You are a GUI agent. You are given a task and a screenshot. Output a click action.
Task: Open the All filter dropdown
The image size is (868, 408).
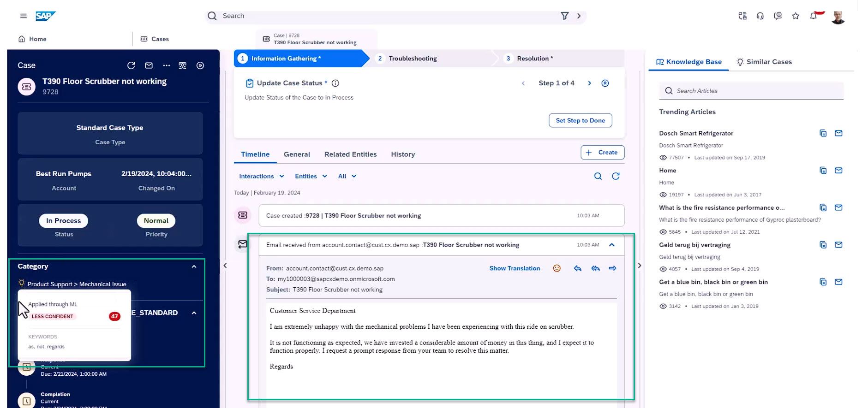pos(347,176)
